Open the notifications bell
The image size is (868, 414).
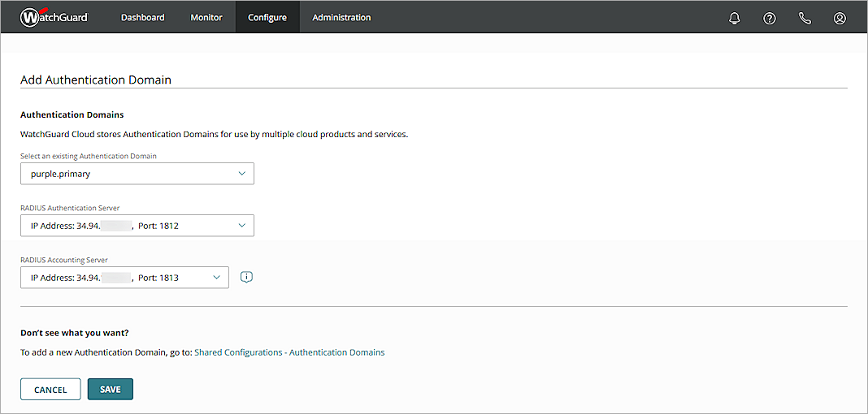(x=735, y=18)
